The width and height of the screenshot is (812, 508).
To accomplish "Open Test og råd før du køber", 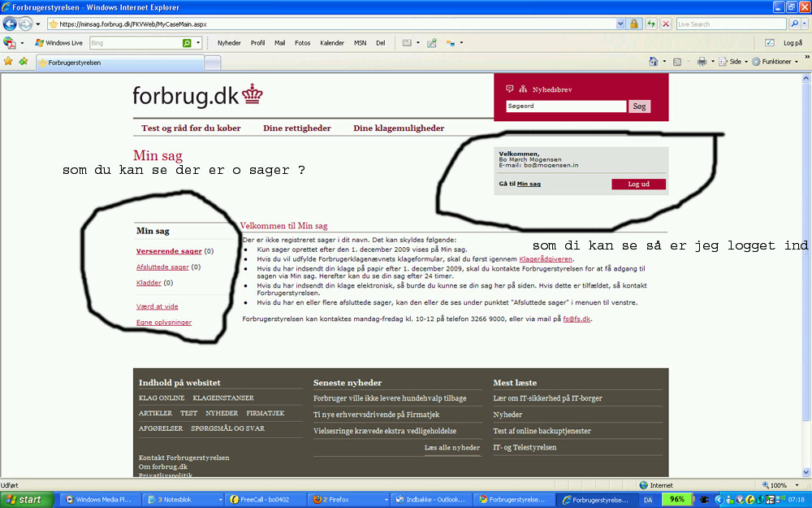I will pos(191,128).
